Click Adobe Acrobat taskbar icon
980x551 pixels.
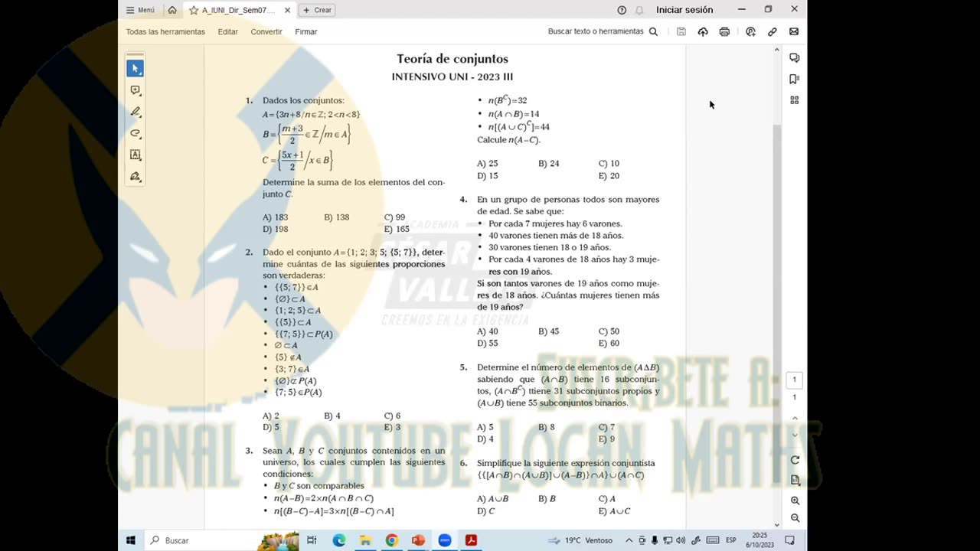click(x=471, y=540)
